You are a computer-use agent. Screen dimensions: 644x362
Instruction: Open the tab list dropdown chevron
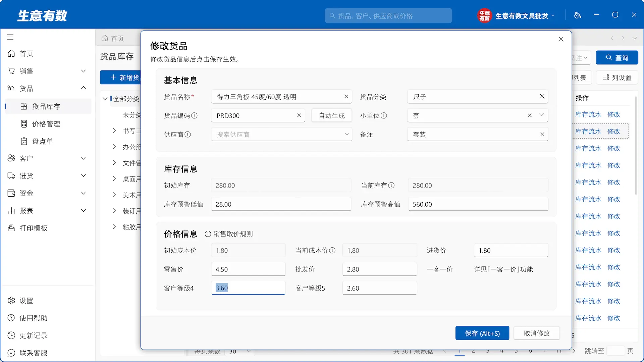pos(634,38)
